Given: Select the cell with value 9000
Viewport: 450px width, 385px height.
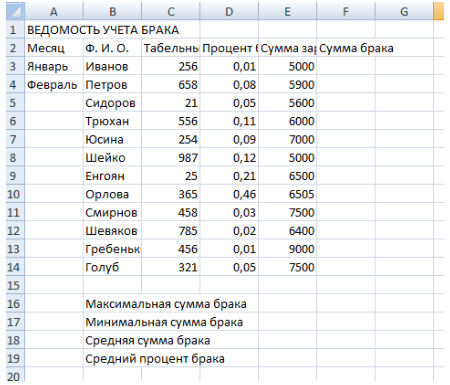Looking at the screenshot, I should (x=287, y=249).
